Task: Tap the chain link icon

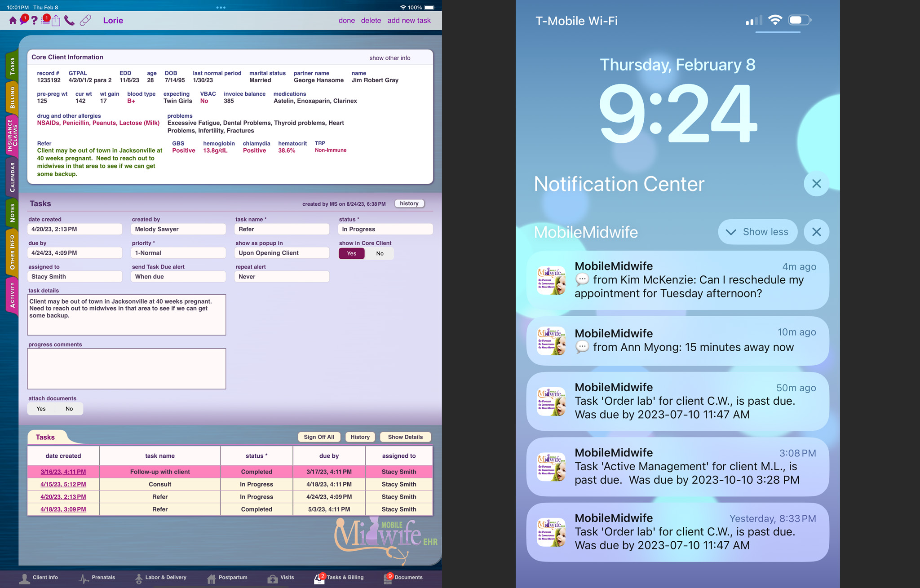Action: pos(85,21)
